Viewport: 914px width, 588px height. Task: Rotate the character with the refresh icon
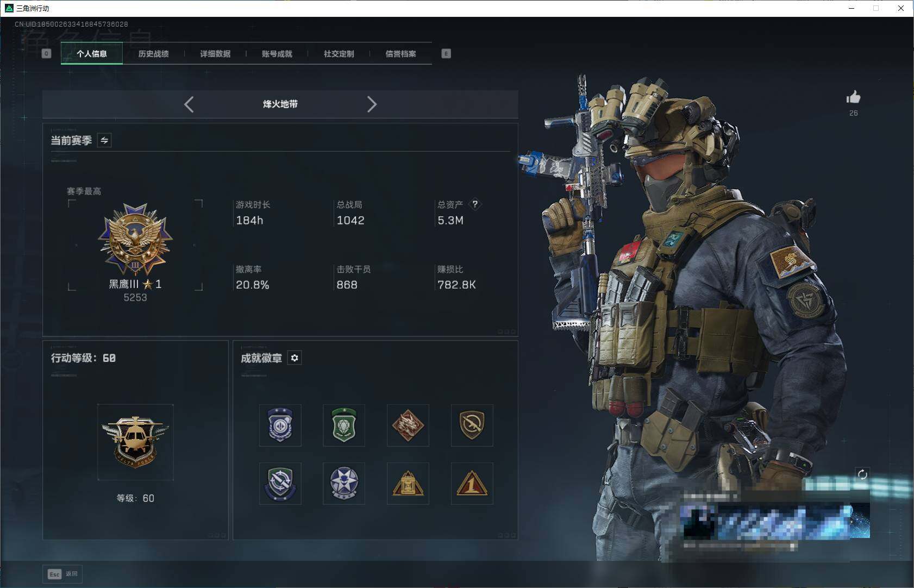pyautogui.click(x=862, y=474)
